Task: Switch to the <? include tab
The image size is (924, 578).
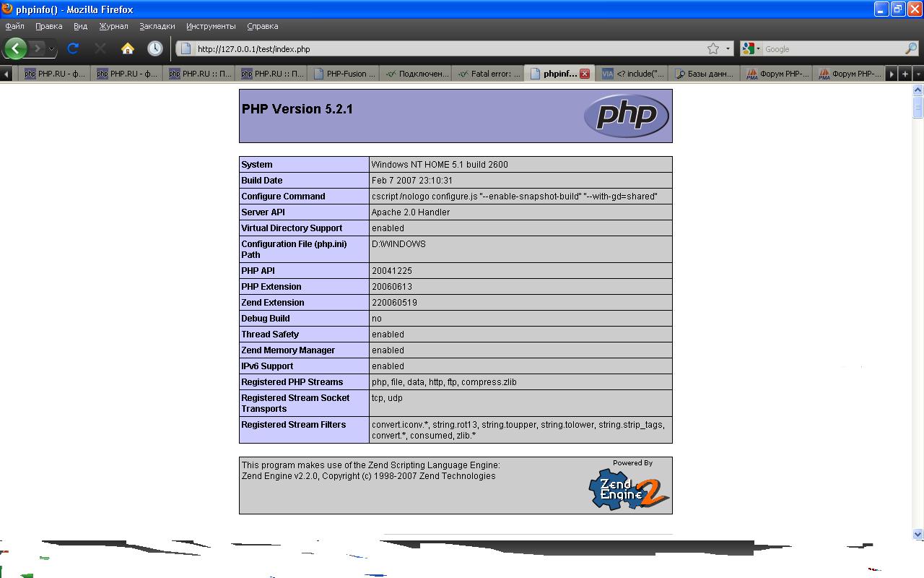Action: click(632, 74)
